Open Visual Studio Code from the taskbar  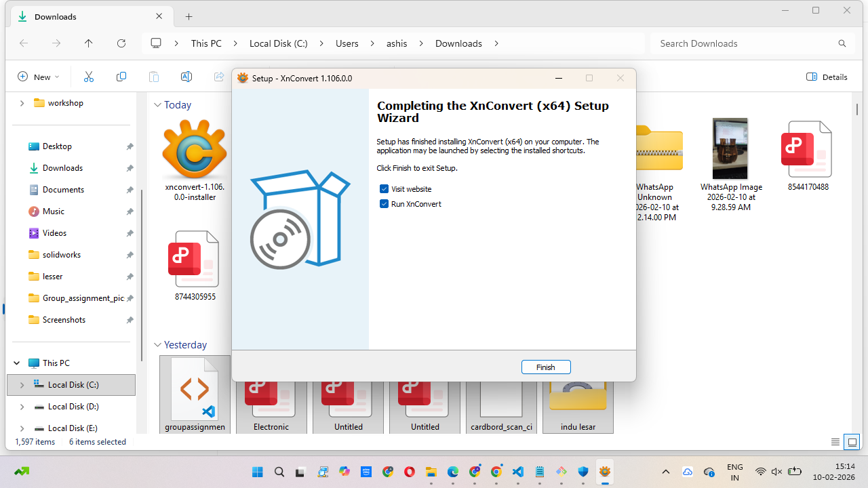[x=518, y=472]
